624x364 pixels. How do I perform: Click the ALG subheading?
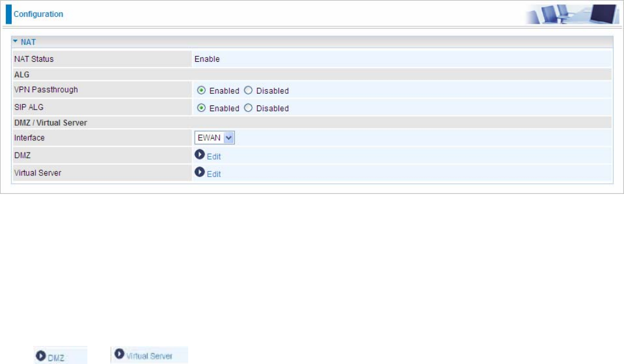pos(22,75)
